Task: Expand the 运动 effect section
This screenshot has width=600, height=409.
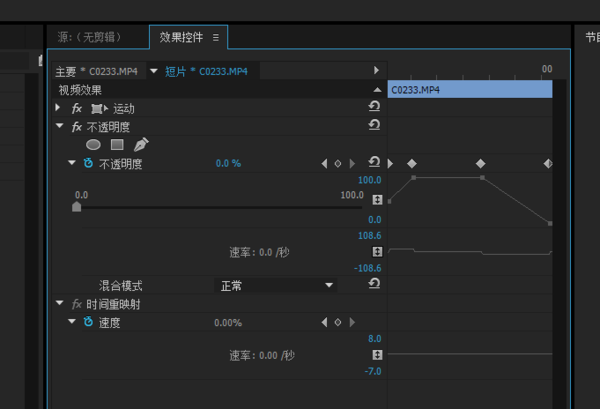Action: click(60, 107)
